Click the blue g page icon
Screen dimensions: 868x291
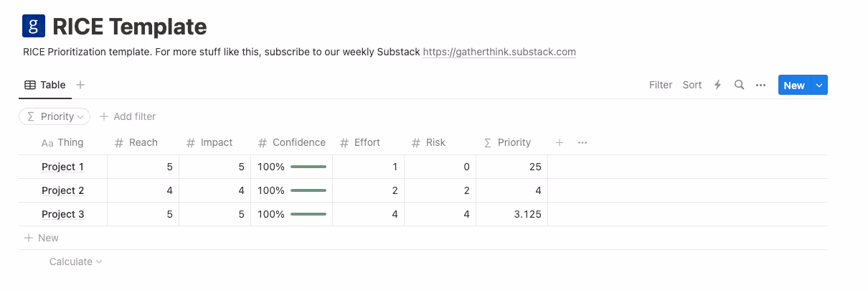pyautogui.click(x=34, y=27)
